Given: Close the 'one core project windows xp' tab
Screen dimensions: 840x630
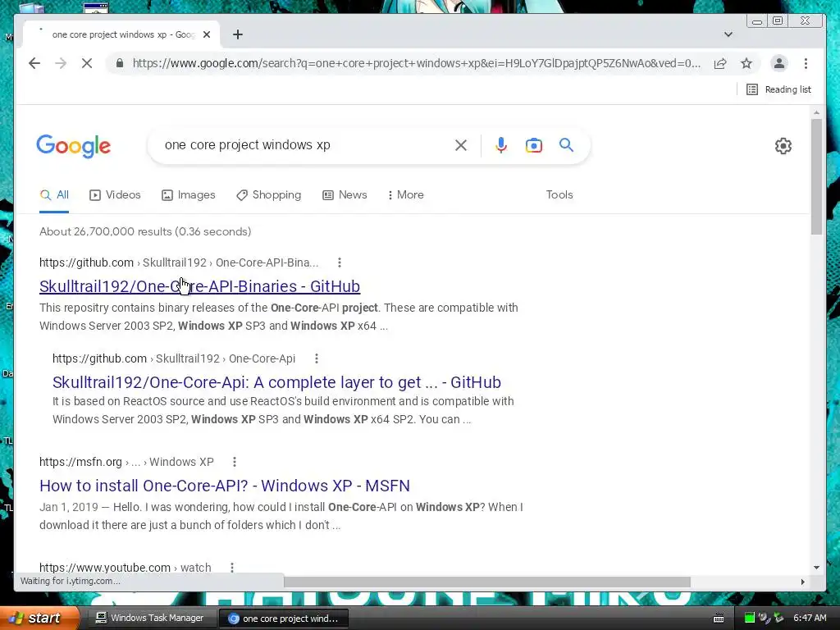Looking at the screenshot, I should (x=207, y=34).
